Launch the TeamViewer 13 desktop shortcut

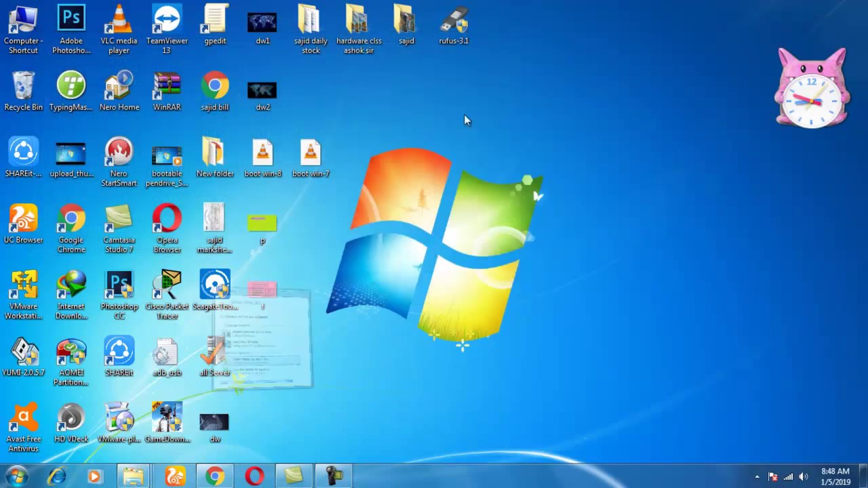click(x=167, y=29)
